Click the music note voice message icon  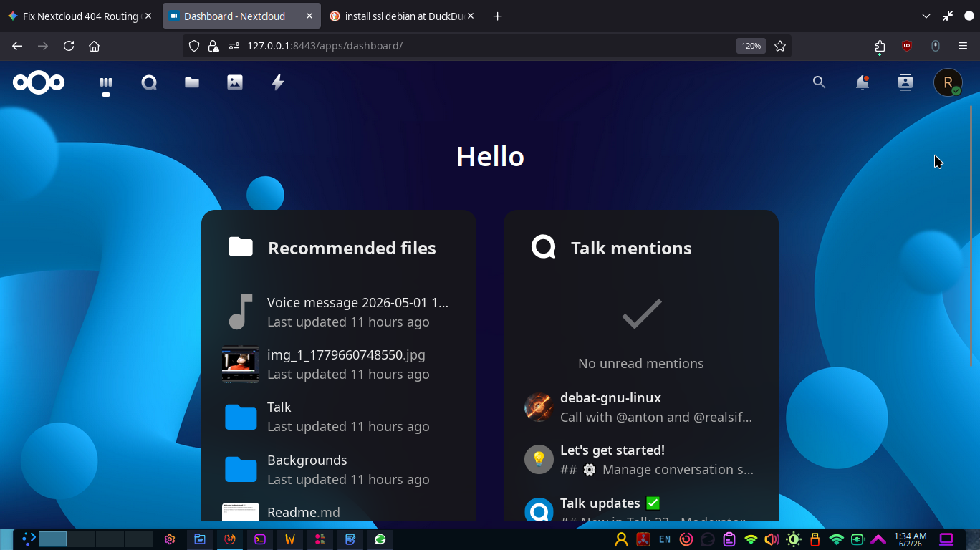[x=240, y=312]
